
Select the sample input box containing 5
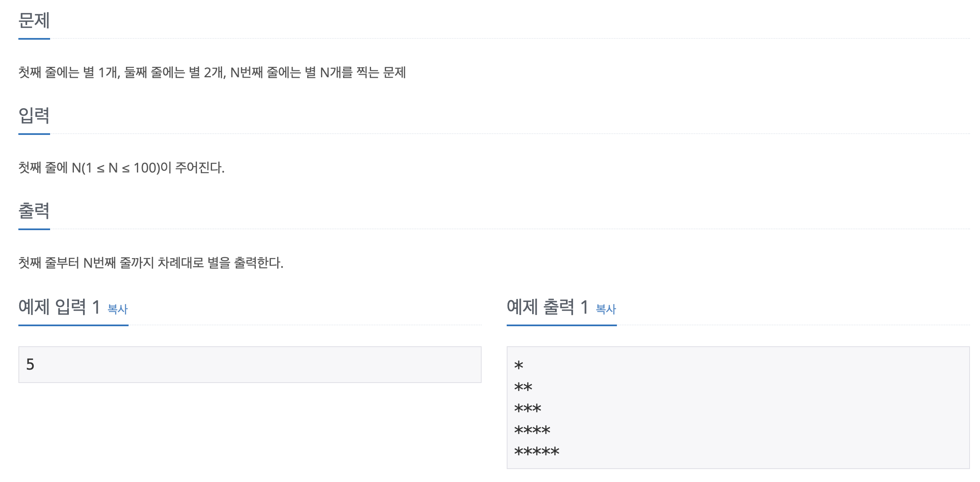point(250,365)
